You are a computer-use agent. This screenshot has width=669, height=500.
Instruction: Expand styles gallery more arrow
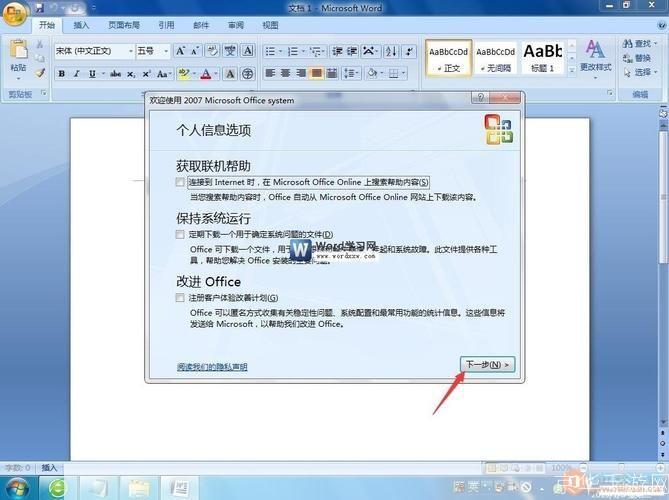point(572,71)
